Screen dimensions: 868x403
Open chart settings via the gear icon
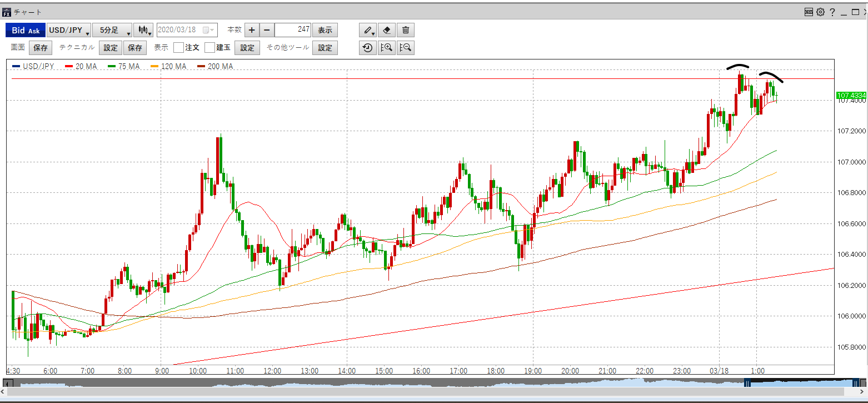tap(821, 12)
